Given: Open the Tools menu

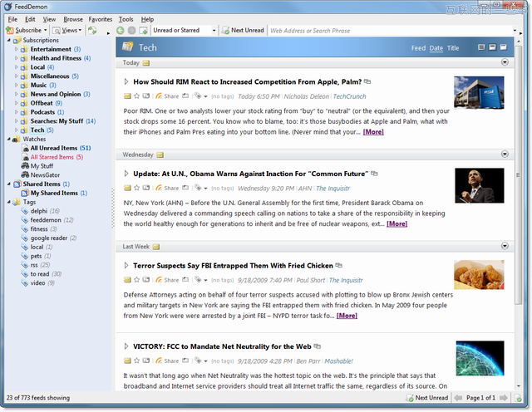Looking at the screenshot, I should pos(126,18).
